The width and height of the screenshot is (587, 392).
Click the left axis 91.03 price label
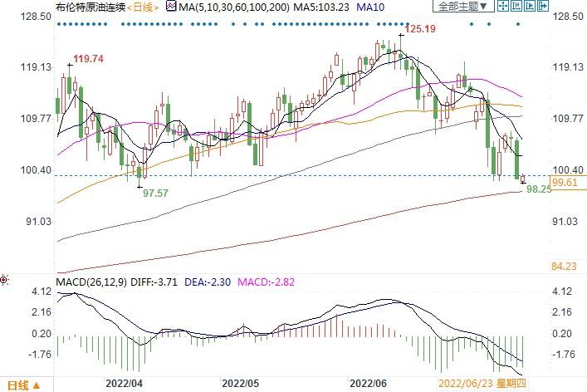38,222
